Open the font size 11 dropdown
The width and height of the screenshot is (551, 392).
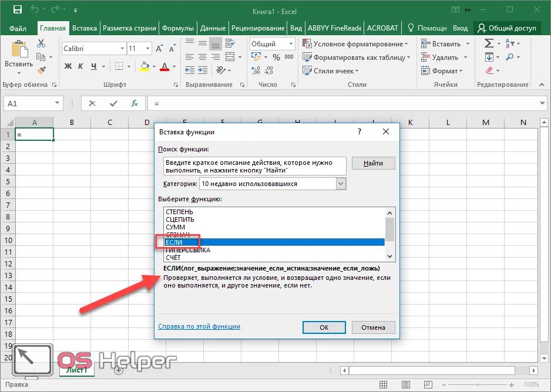pyautogui.click(x=147, y=49)
